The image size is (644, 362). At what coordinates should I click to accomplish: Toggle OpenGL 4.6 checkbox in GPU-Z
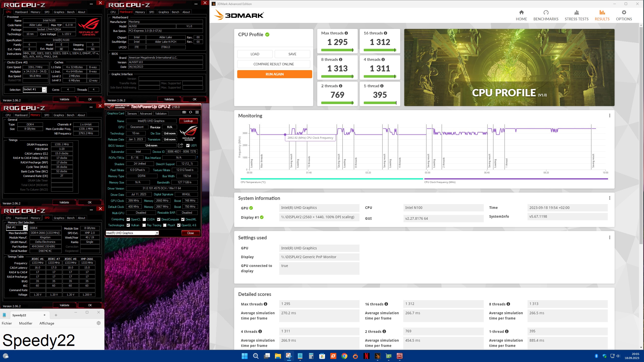click(x=179, y=225)
